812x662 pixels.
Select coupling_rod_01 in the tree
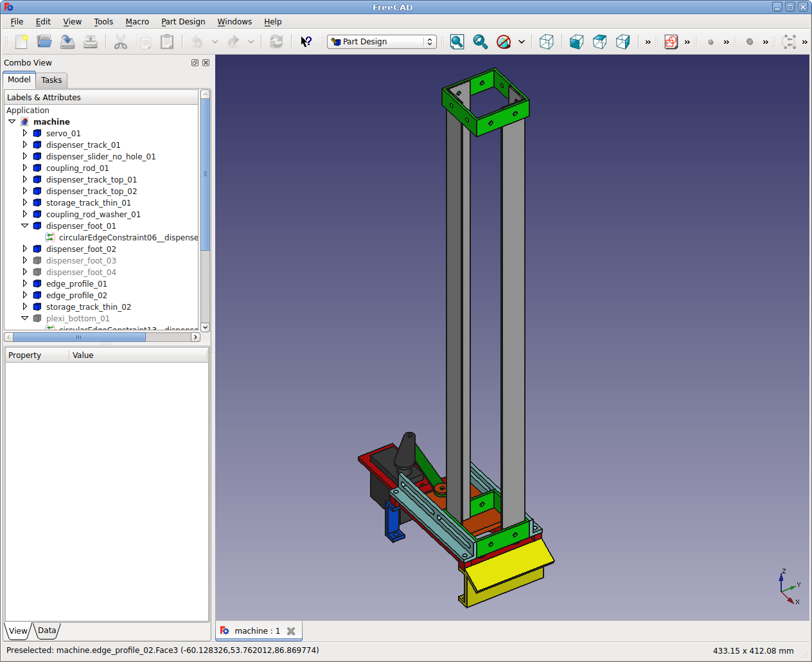[x=78, y=168]
